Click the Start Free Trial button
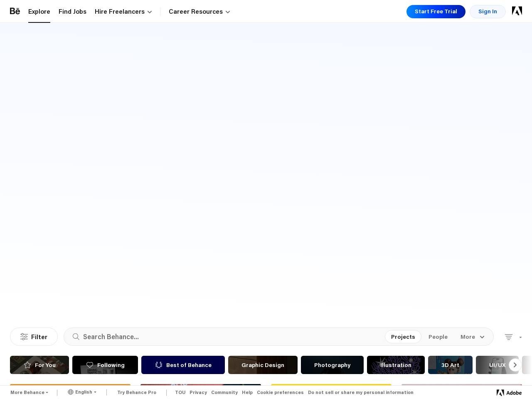The width and height of the screenshot is (532, 399). pos(436,11)
